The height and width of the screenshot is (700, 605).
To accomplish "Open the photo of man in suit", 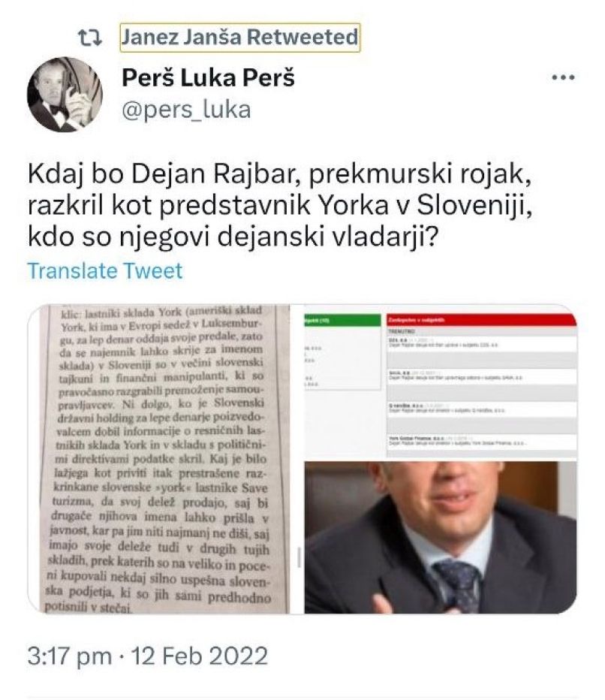I will pos(441,538).
